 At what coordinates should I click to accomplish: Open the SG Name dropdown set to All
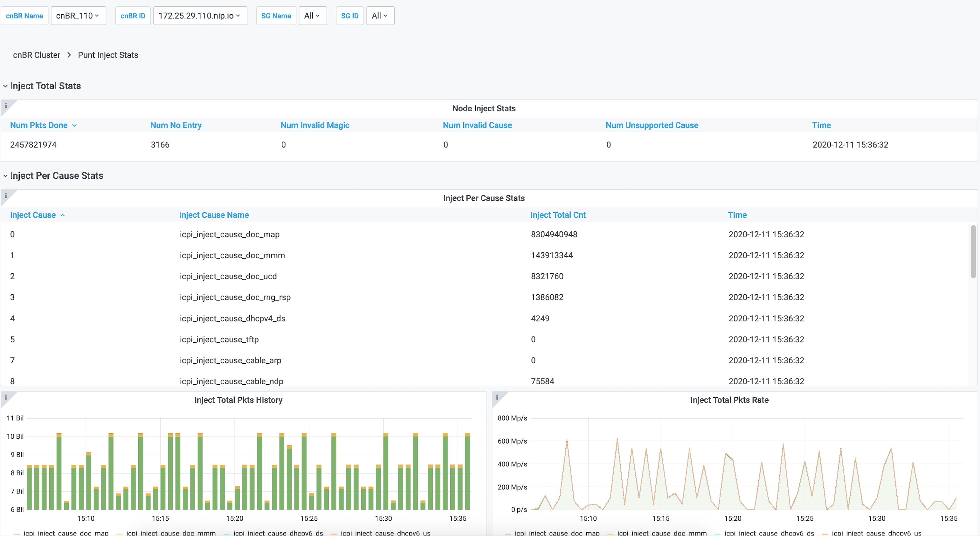[x=313, y=16]
